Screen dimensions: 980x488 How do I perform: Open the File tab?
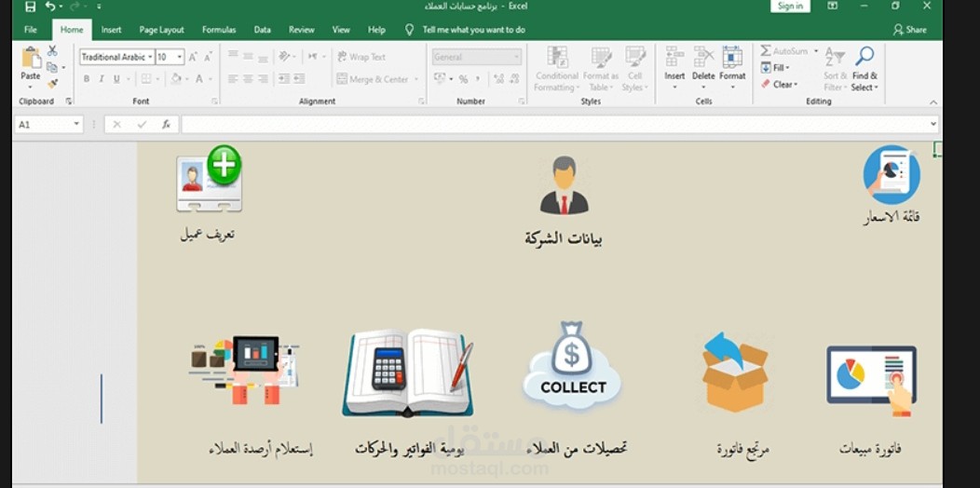coord(31,30)
